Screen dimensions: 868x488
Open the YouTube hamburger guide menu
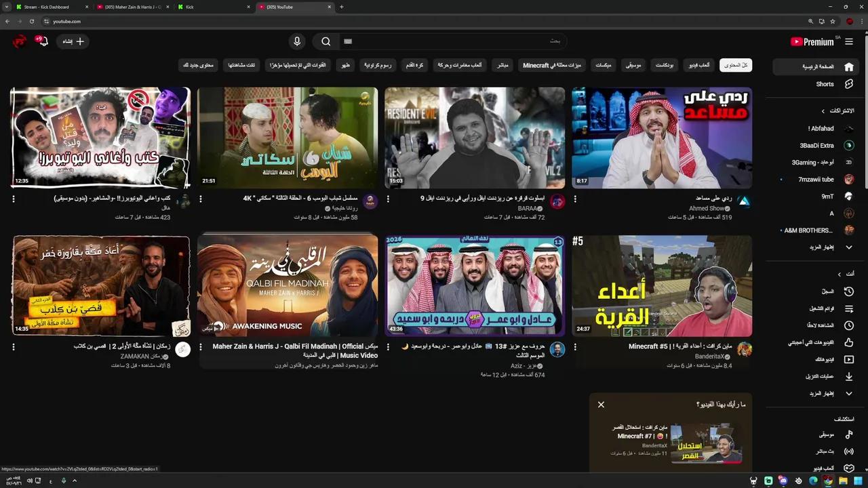[848, 41]
